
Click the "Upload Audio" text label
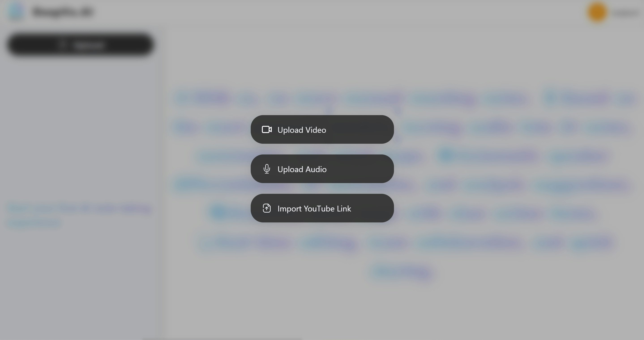coord(302,169)
